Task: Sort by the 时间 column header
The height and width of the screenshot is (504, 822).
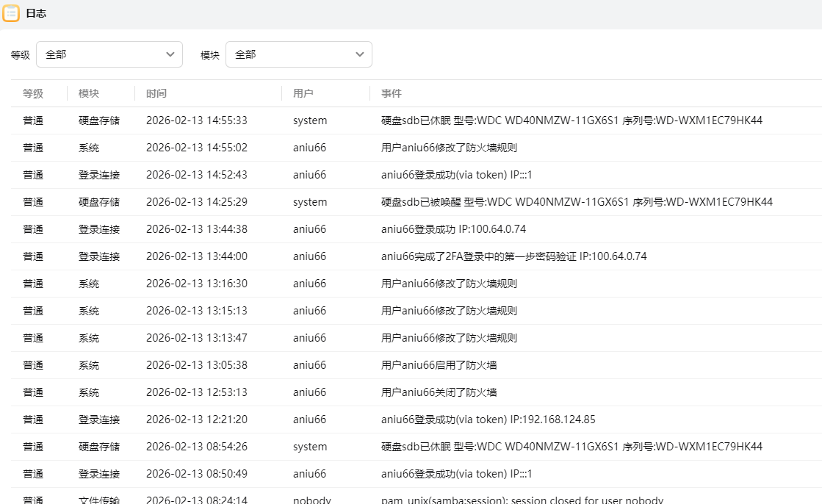Action: (156, 93)
